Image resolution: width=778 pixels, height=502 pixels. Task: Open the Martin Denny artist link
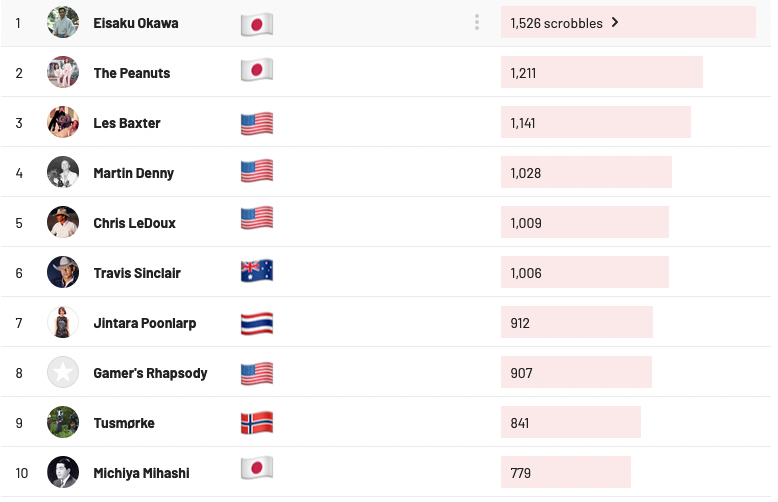point(133,173)
